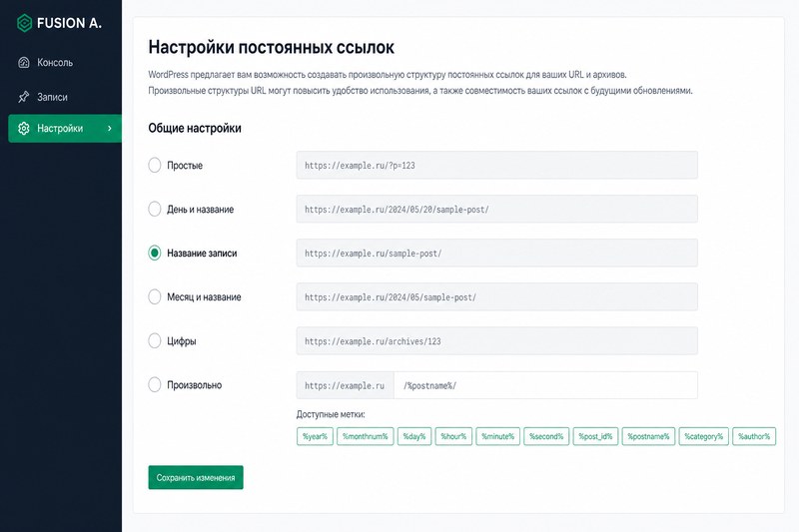The width and height of the screenshot is (799, 532).
Task: Select the Месяц и название radio button
Action: (x=155, y=296)
